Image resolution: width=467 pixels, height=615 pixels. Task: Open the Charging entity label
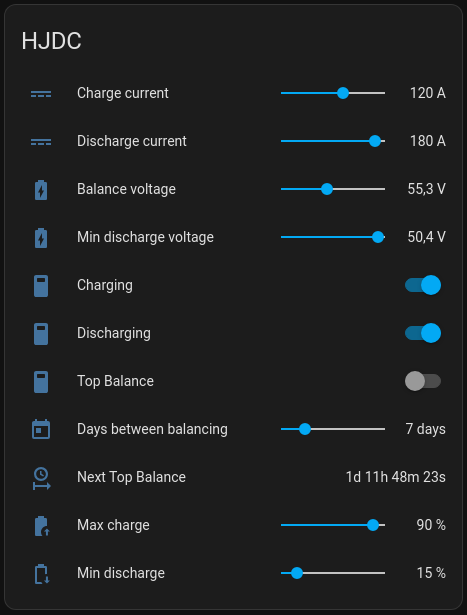click(x=105, y=286)
